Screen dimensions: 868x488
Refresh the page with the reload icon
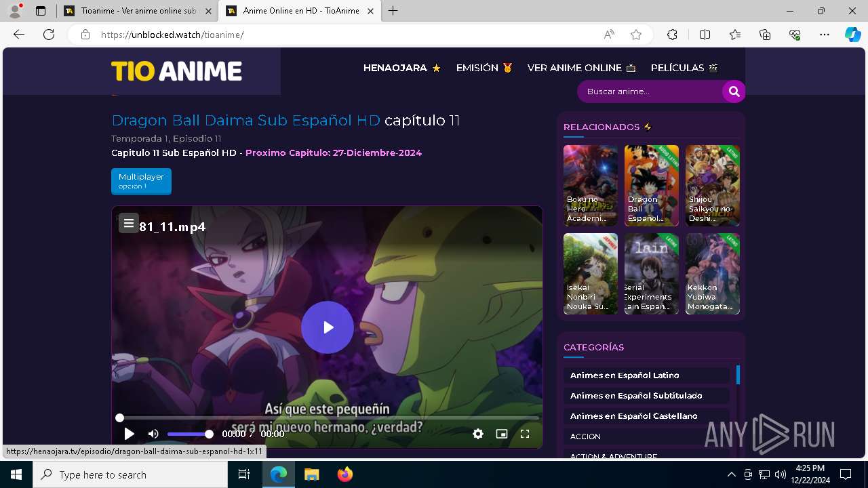(x=49, y=35)
